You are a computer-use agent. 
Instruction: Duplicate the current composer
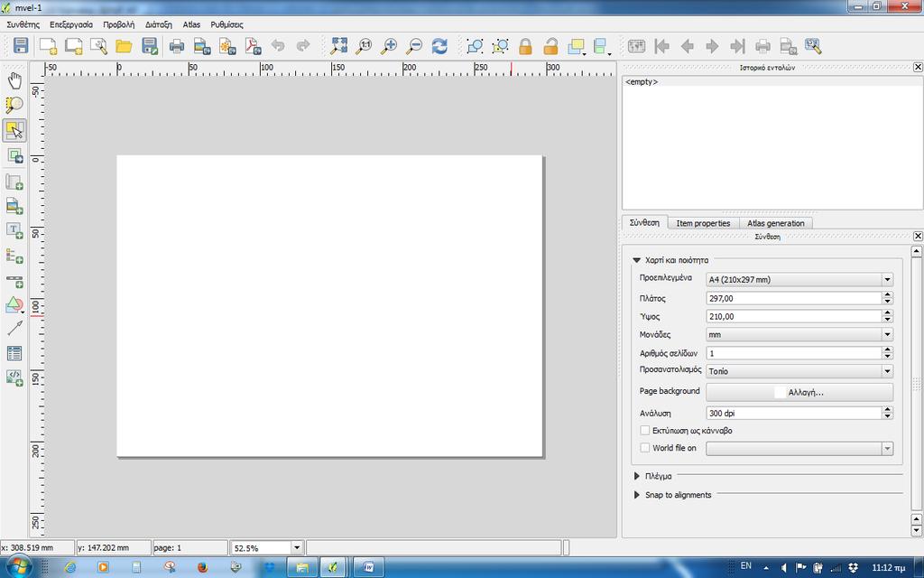(74, 46)
